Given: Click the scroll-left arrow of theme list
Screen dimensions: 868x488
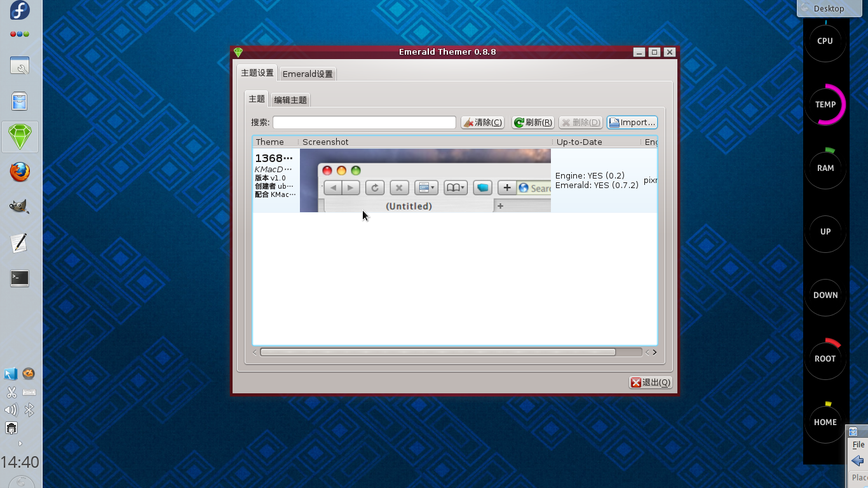Looking at the screenshot, I should tap(255, 352).
